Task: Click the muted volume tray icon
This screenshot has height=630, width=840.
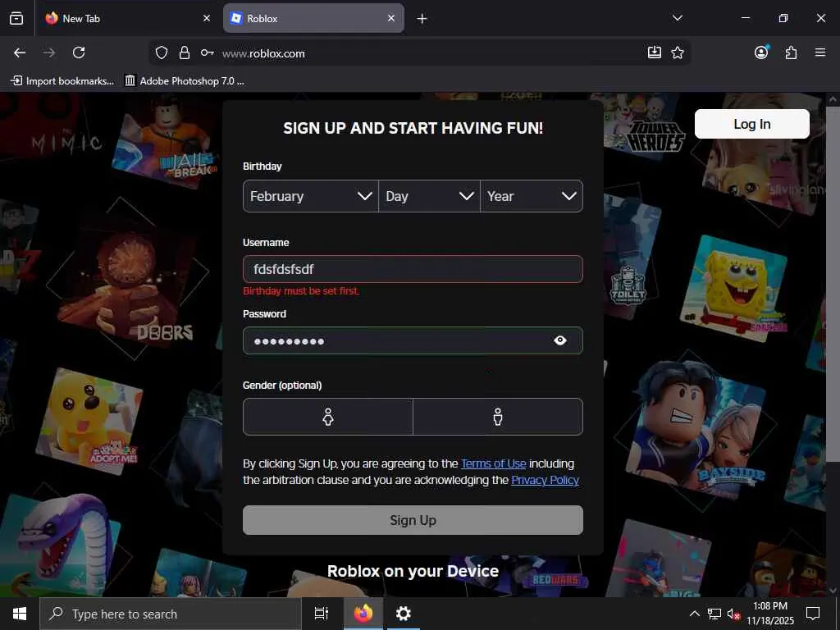Action: [734, 614]
